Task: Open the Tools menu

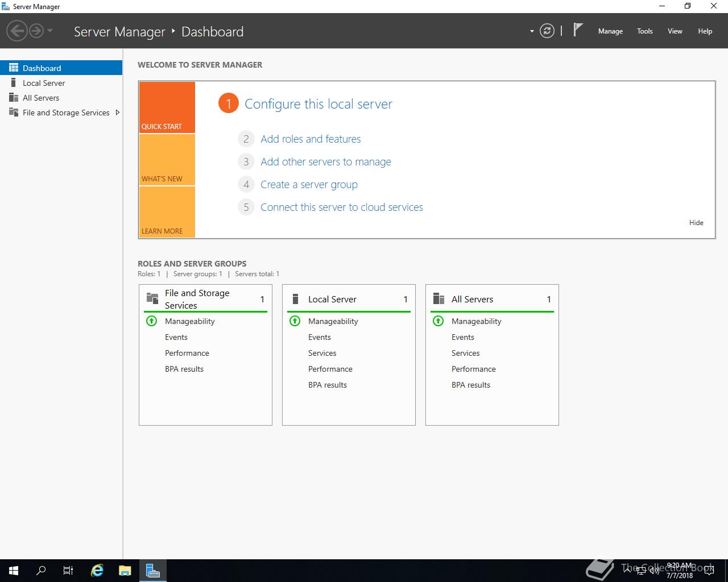Action: point(645,31)
